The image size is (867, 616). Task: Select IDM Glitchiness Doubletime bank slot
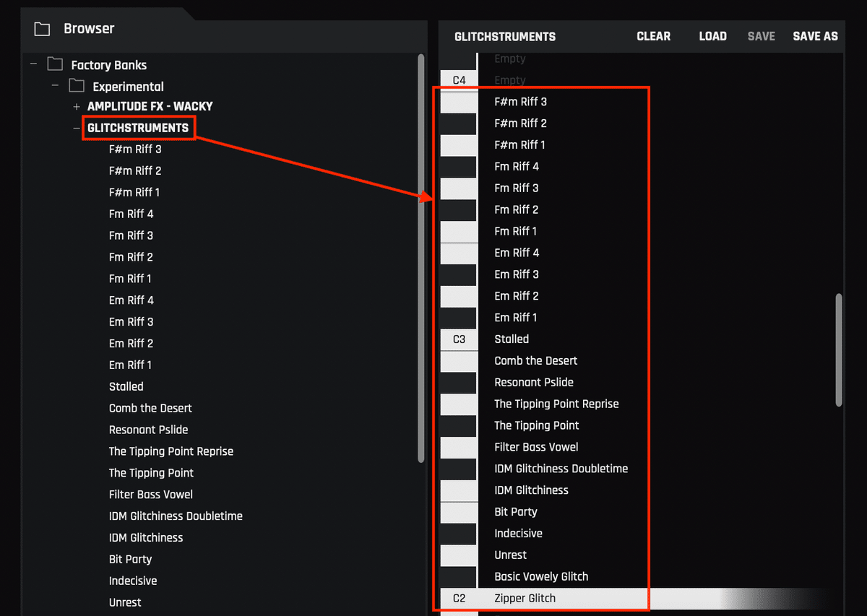[x=561, y=469]
